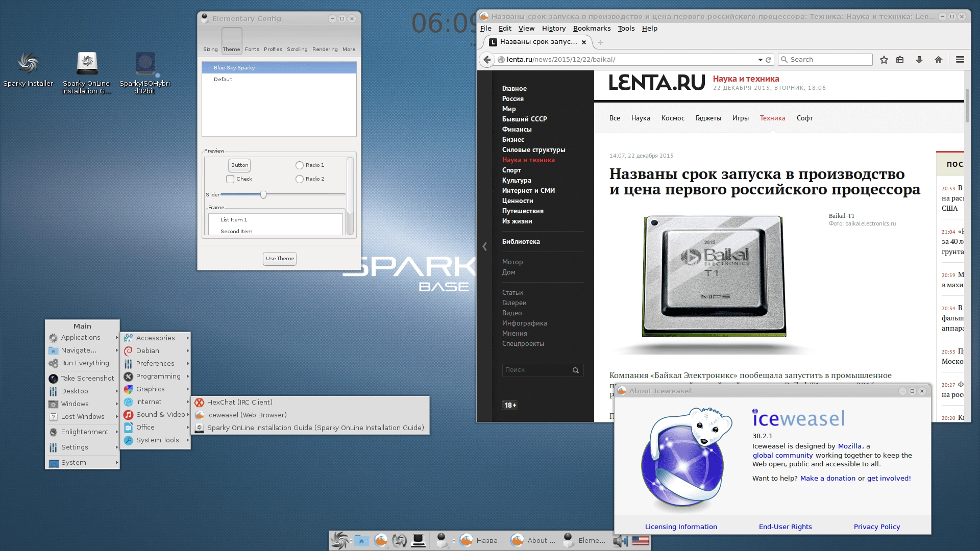The height and width of the screenshot is (551, 980).
Task: Open the URL bar history dropdown arrow
Action: coord(760,60)
